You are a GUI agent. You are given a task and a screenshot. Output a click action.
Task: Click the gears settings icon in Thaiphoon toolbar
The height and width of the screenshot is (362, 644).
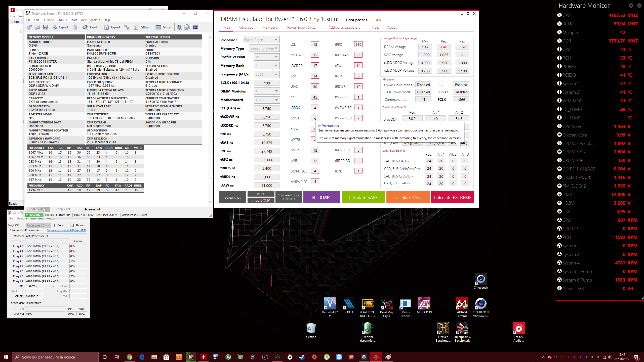click(x=29, y=27)
